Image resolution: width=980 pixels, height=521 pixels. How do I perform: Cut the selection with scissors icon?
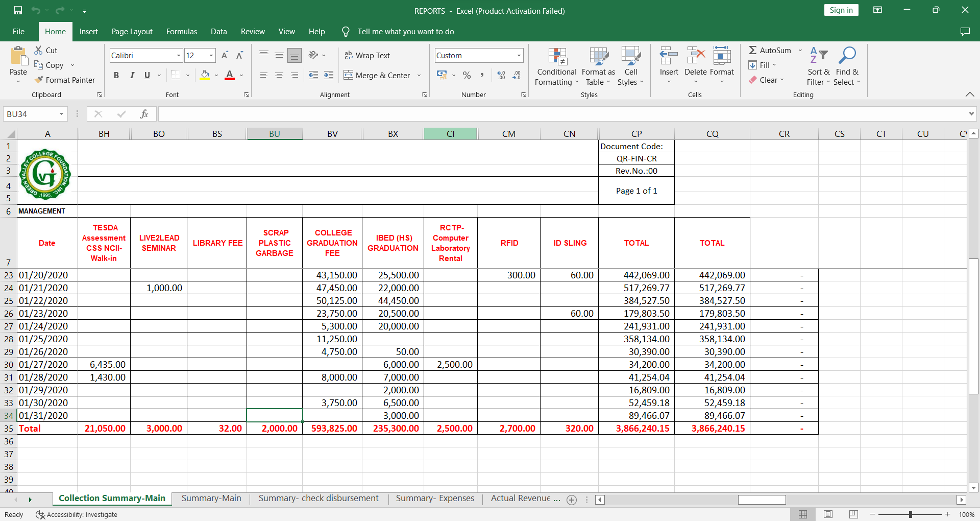[x=39, y=50]
